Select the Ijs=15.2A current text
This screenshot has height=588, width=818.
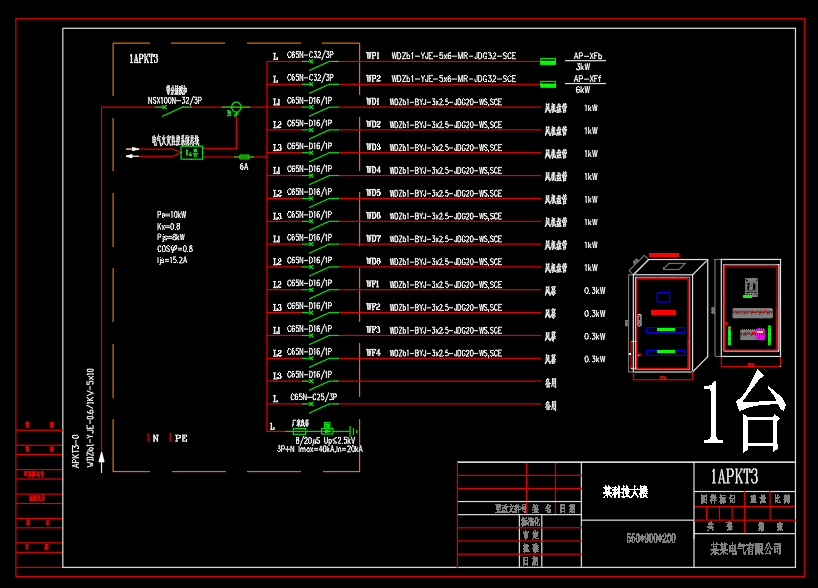coord(172,260)
